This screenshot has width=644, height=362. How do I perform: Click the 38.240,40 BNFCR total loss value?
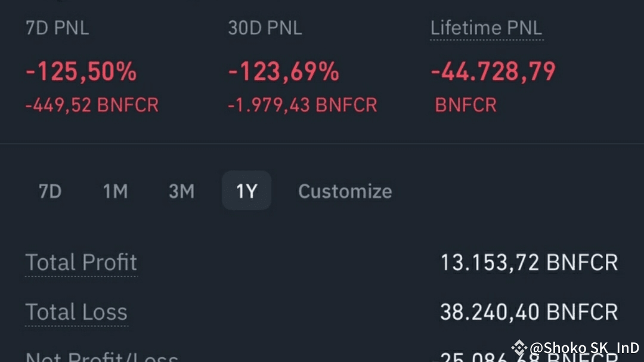[x=529, y=312]
